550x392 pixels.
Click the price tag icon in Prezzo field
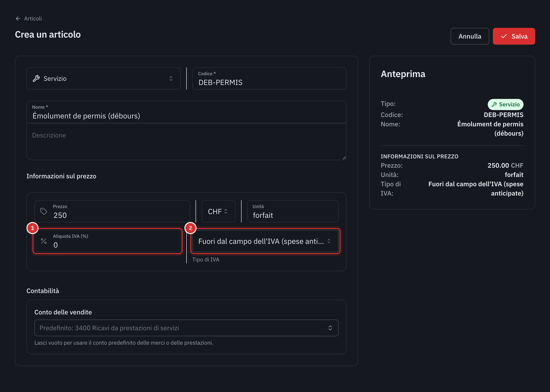43,212
